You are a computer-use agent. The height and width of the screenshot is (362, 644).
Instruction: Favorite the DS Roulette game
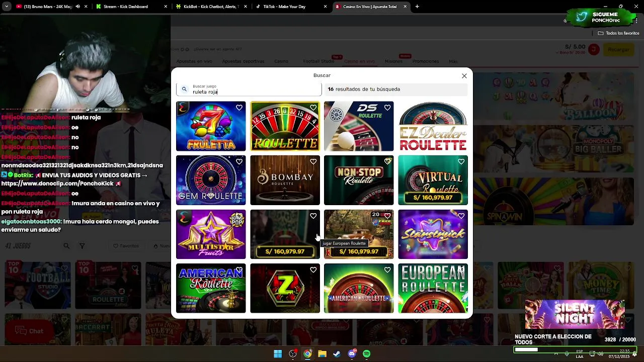coord(387,108)
